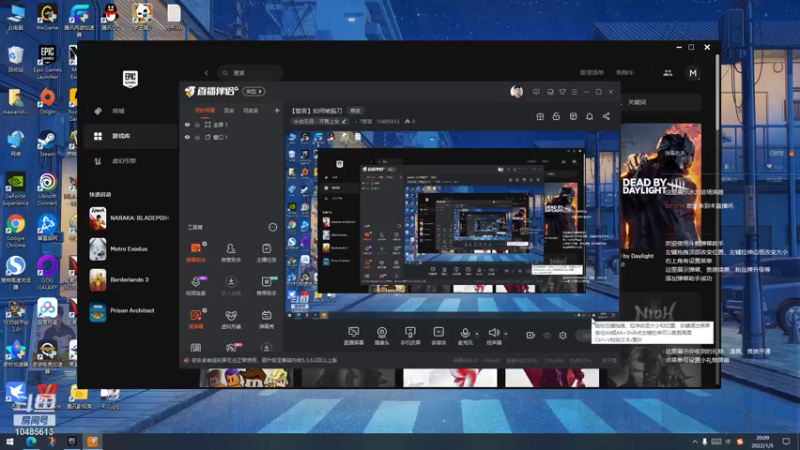Image resolution: width=800 pixels, height=450 pixels.
Task: Click the download tool icon in toolbox middle row
Action: tap(231, 286)
